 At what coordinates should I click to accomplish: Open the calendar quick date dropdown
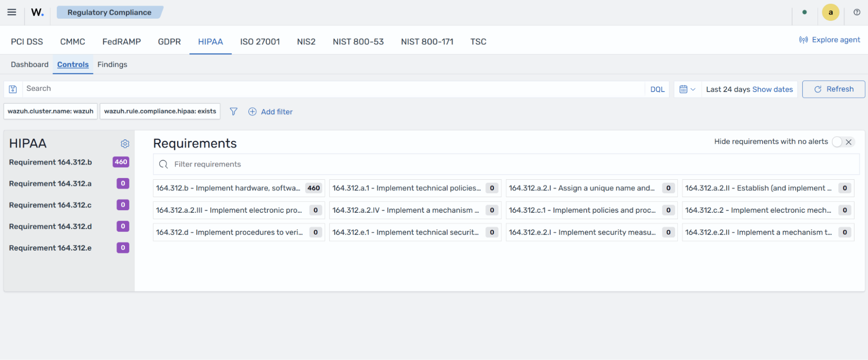tap(687, 89)
